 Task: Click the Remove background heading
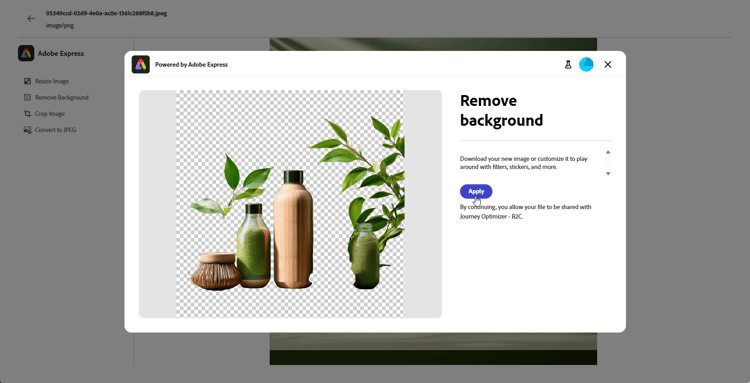[501, 110]
